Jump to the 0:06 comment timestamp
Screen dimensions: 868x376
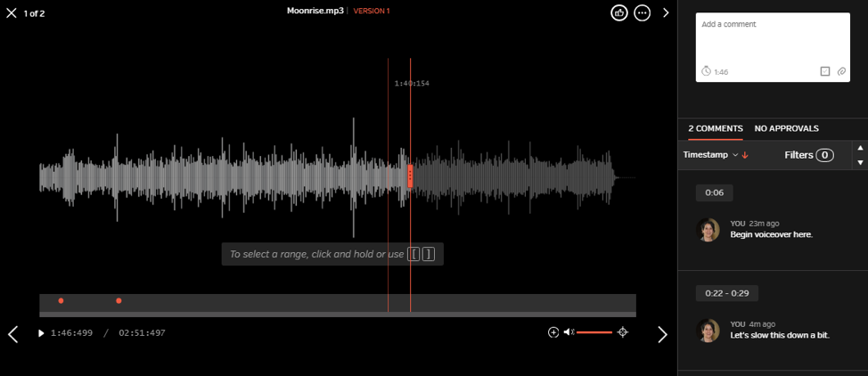(x=714, y=192)
